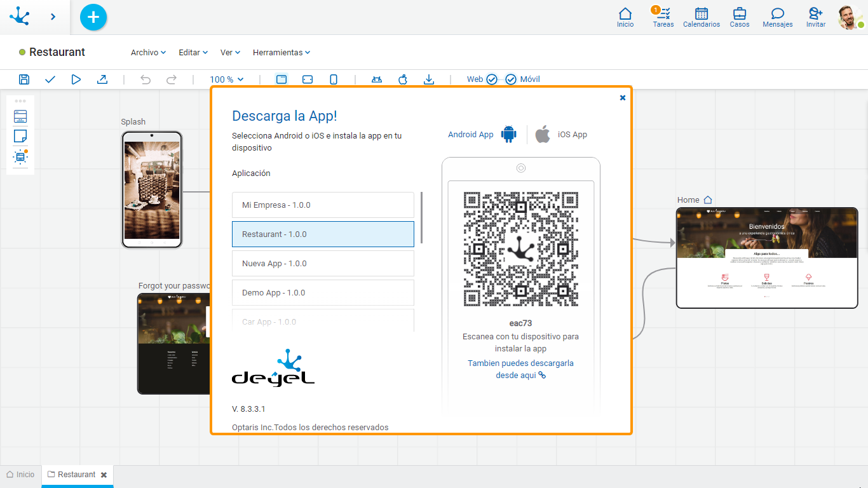
Task: Open the Archivo menu
Action: (148, 53)
